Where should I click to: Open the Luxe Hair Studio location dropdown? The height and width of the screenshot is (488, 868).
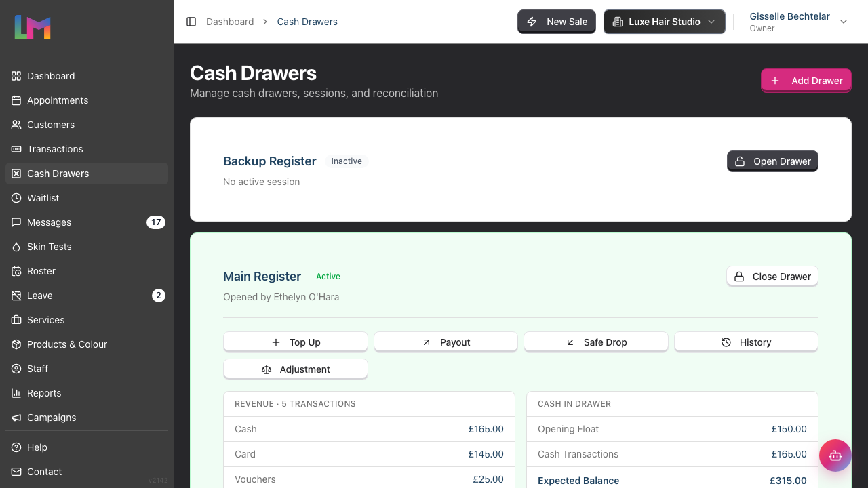[665, 22]
